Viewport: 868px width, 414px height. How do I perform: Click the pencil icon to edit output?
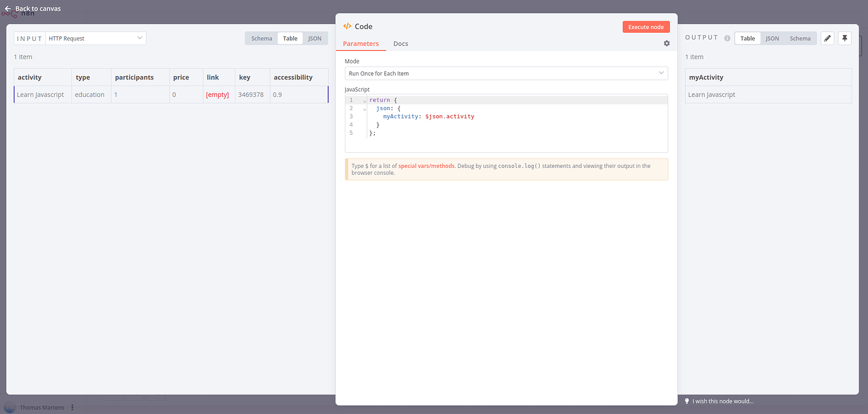pos(826,38)
